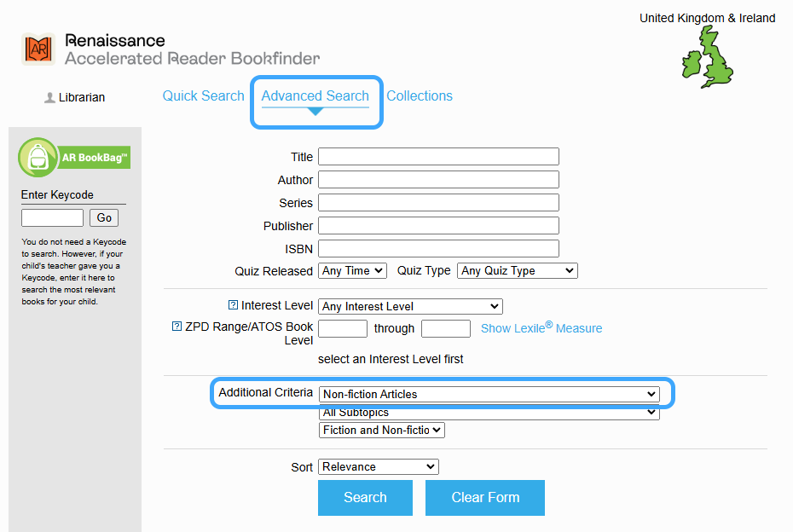Viewport: 793px width, 532px height.
Task: Click the Librarian user icon
Action: pyautogui.click(x=49, y=98)
